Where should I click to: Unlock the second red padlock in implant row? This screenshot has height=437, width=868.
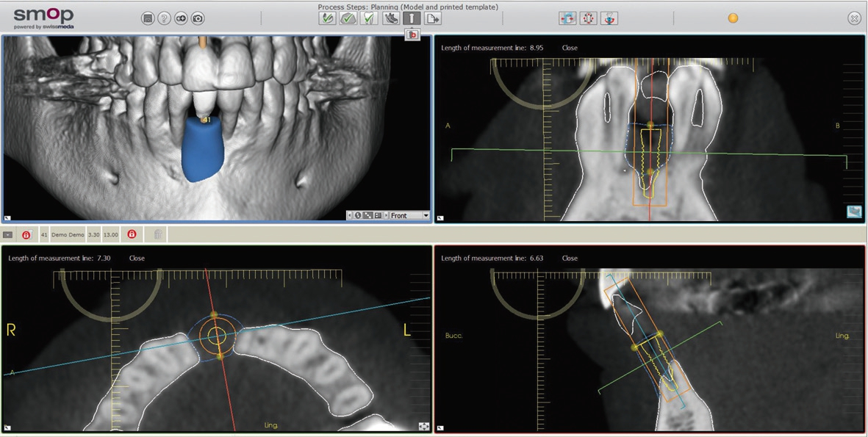(x=132, y=234)
